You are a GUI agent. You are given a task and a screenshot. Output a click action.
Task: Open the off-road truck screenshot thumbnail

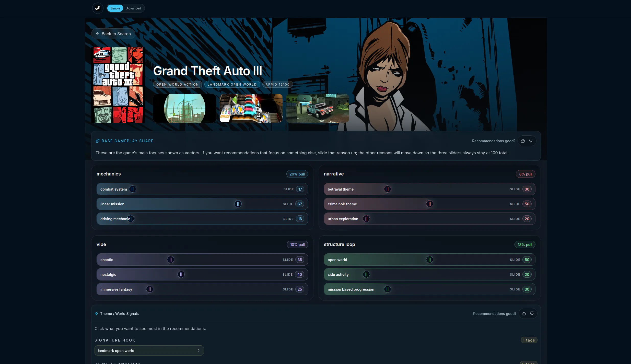(x=317, y=108)
